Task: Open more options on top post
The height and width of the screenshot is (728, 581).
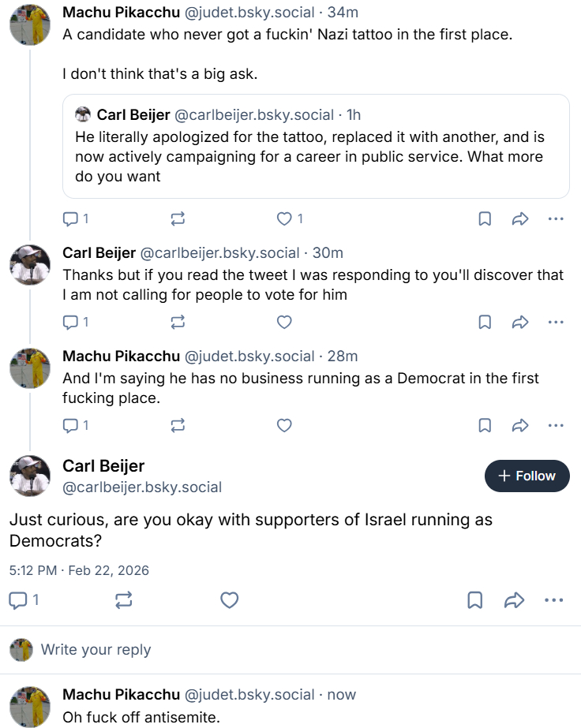Action: coord(556,218)
